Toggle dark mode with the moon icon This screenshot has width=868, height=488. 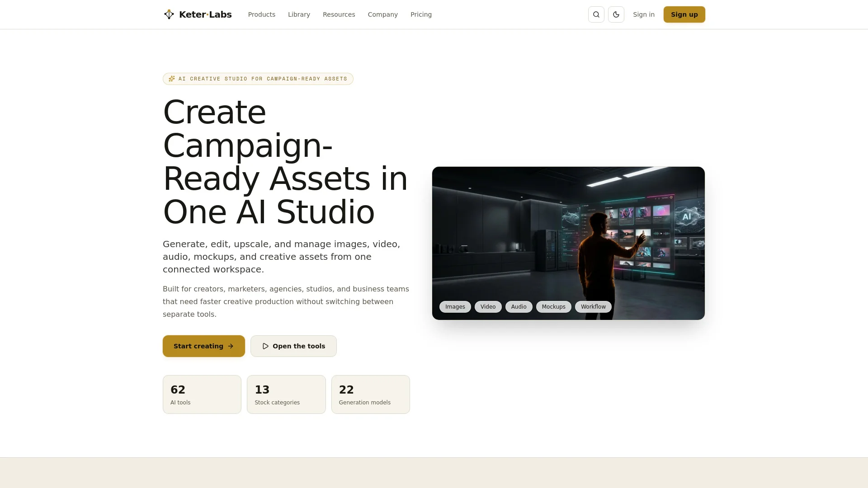coord(616,14)
